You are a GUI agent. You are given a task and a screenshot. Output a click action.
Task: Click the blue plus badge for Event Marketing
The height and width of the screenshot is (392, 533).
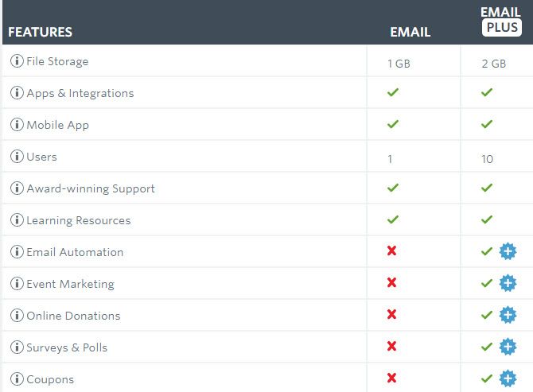(x=508, y=284)
